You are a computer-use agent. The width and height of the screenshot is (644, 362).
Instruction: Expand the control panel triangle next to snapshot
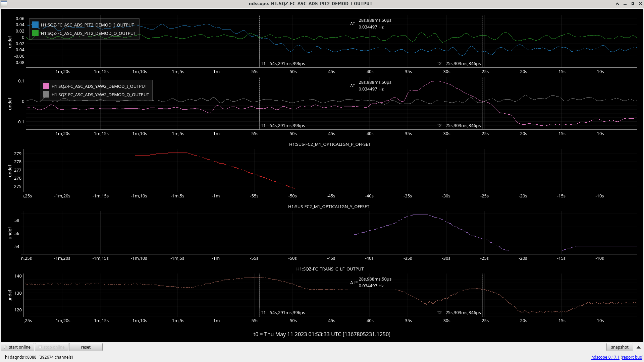pos(639,347)
